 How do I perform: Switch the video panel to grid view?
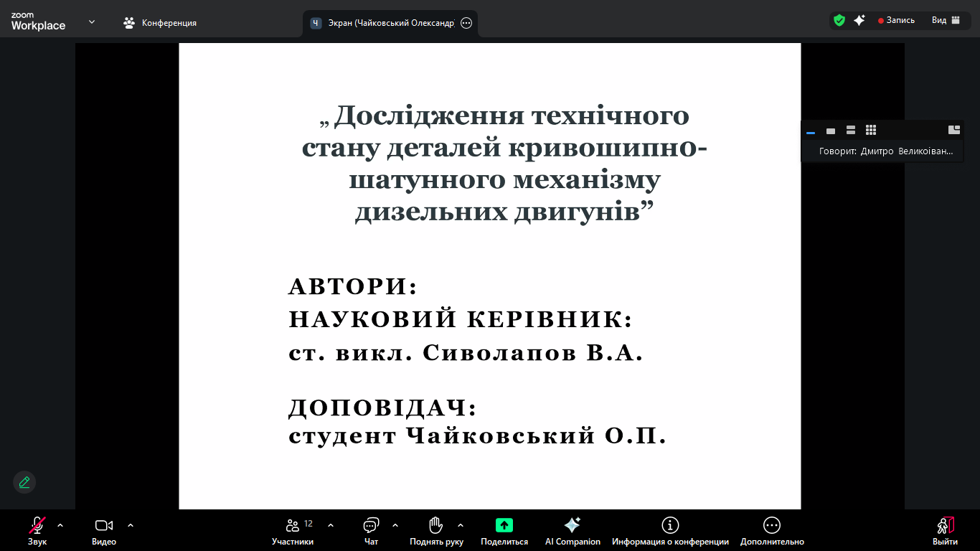click(x=871, y=130)
